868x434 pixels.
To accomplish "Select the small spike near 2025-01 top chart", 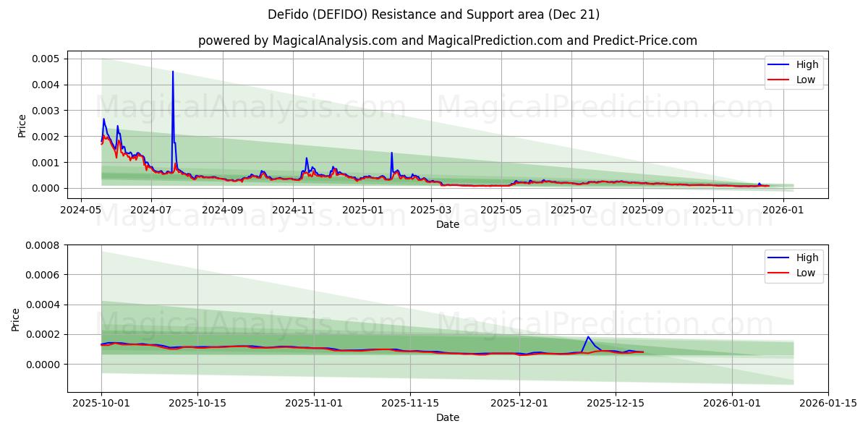I will click(391, 153).
